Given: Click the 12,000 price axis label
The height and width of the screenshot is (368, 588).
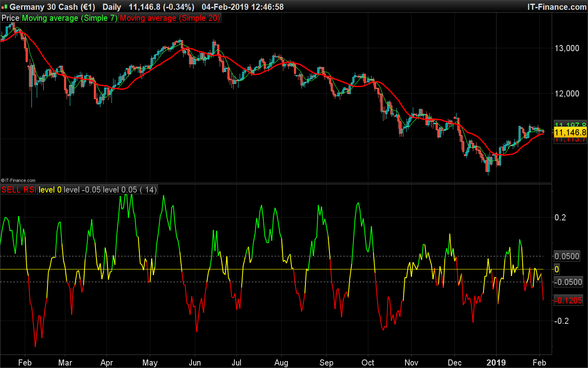Looking at the screenshot, I should pos(567,94).
